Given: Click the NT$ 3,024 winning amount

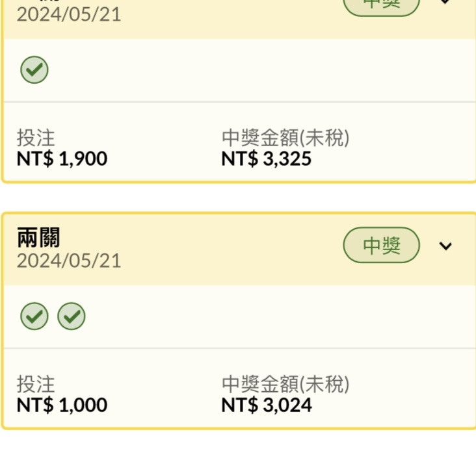Looking at the screenshot, I should point(267,405).
